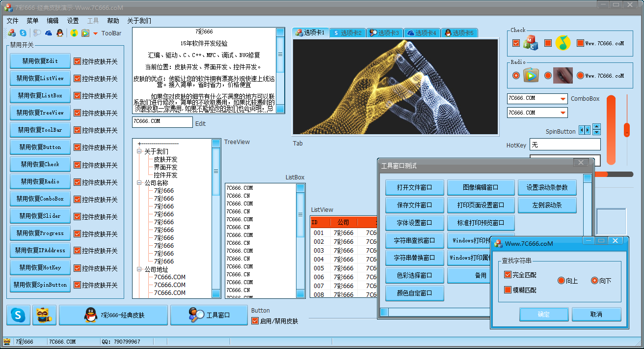Click the 禁用恢复ComboBox button
The width and height of the screenshot is (644, 349).
tap(40, 199)
